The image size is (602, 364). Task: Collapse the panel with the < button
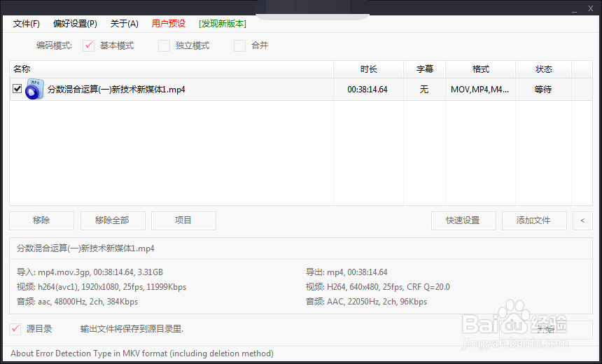tap(582, 220)
